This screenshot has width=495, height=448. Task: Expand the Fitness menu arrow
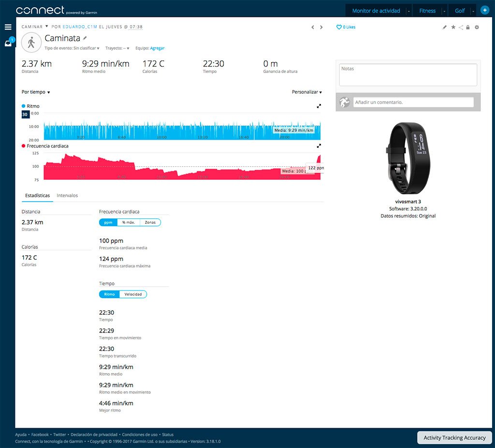(x=444, y=11)
